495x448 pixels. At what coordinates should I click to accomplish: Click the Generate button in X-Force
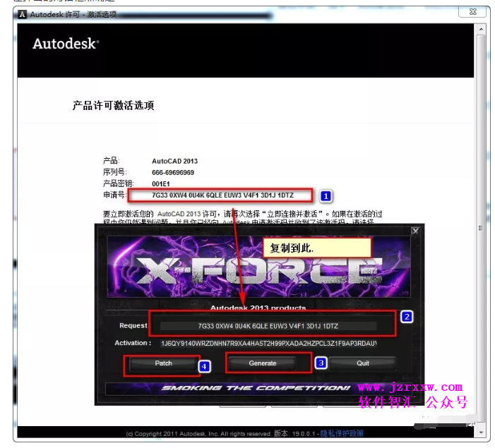(263, 363)
